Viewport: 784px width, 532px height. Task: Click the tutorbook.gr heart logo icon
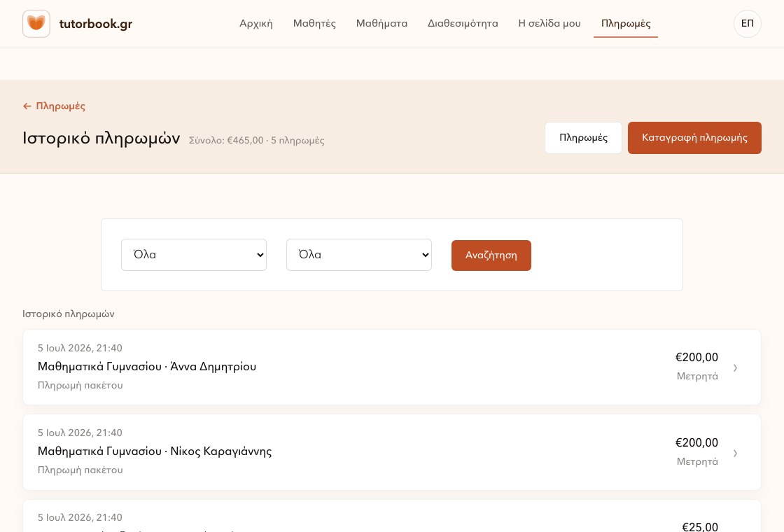pyautogui.click(x=36, y=24)
